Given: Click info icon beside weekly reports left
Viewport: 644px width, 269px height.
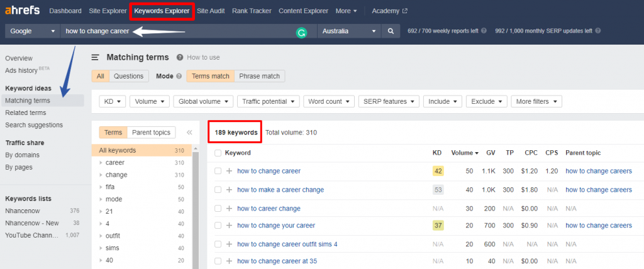Looking at the screenshot, I should pyautogui.click(x=484, y=31).
